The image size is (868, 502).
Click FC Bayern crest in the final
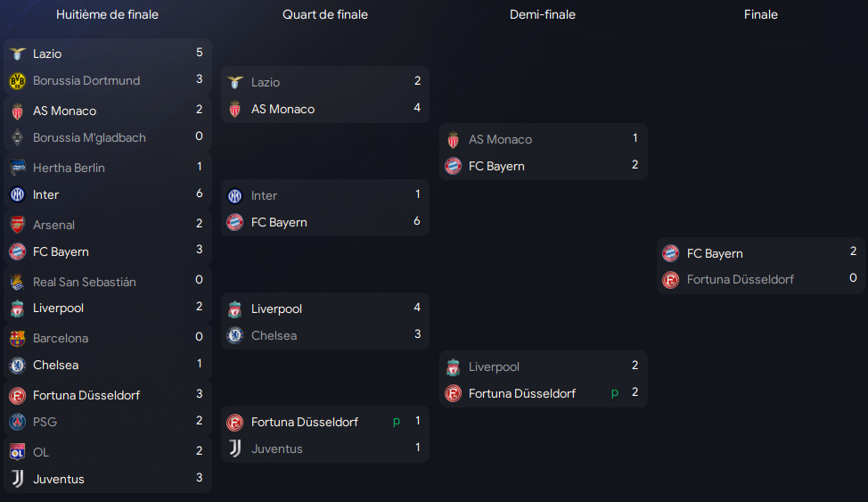[671, 253]
